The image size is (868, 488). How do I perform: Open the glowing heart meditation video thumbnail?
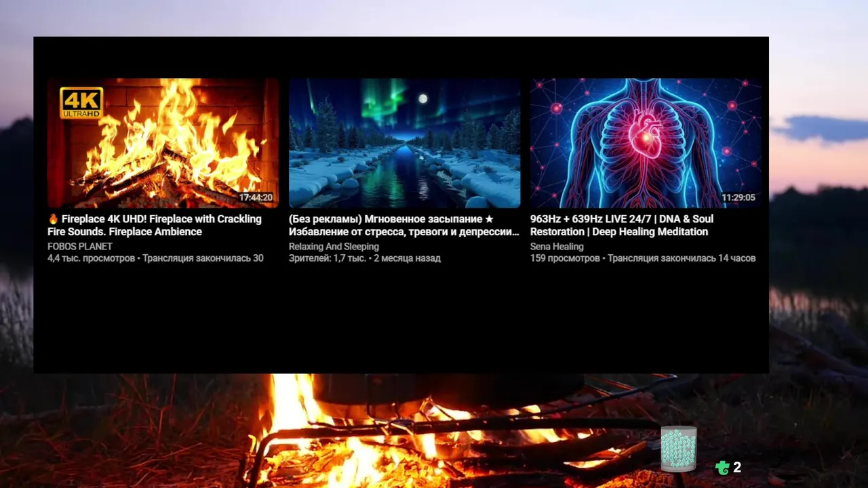point(646,143)
